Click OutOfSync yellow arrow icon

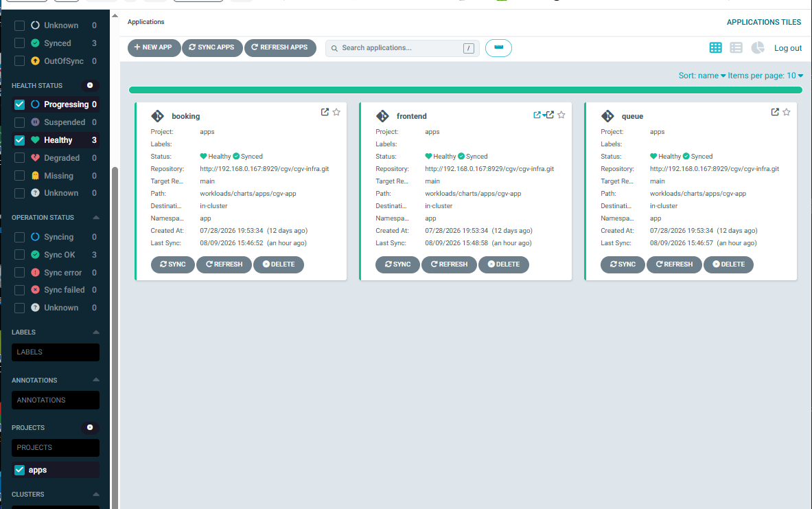tap(35, 60)
